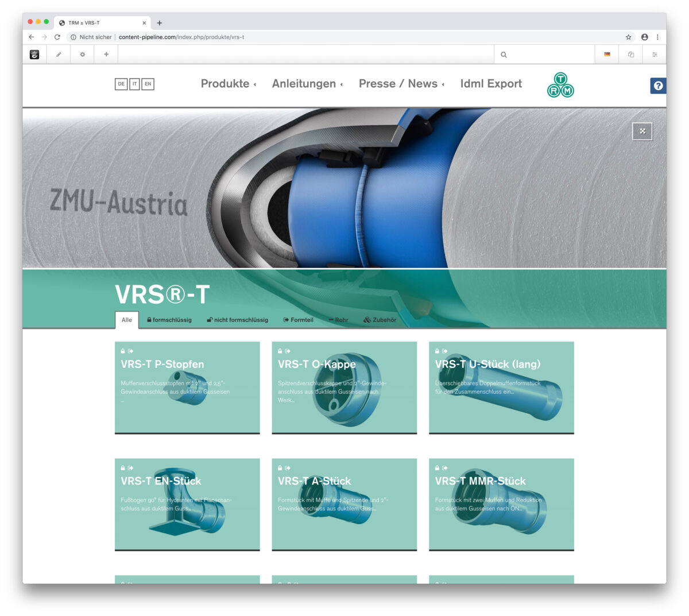Filter by Formteil tab
This screenshot has width=689, height=616.
pyautogui.click(x=299, y=320)
